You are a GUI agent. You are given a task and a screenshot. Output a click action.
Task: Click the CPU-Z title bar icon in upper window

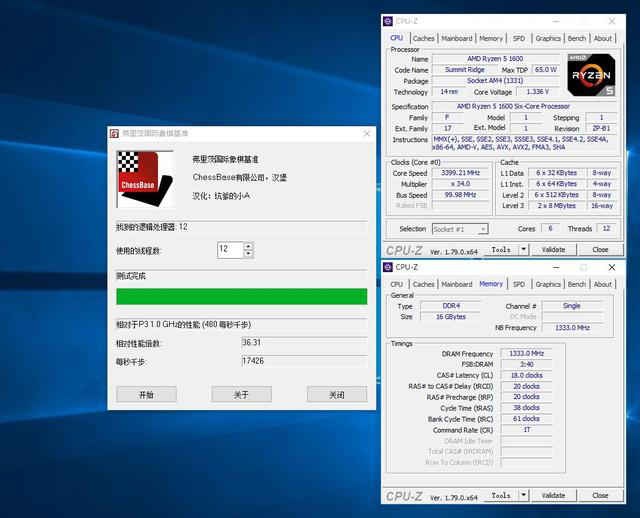(388, 21)
